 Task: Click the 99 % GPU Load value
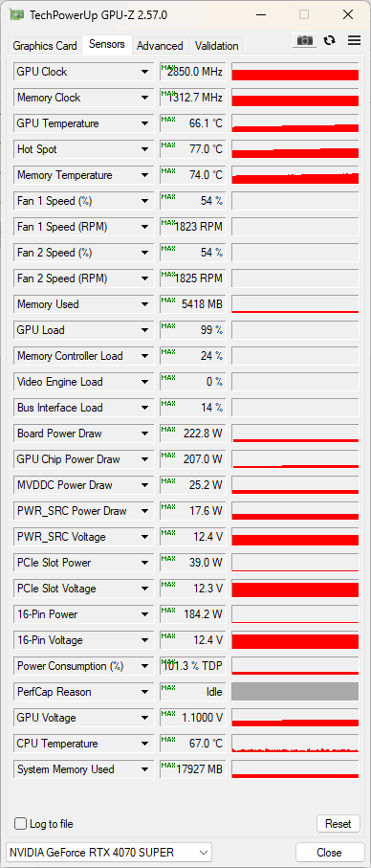[x=192, y=330]
